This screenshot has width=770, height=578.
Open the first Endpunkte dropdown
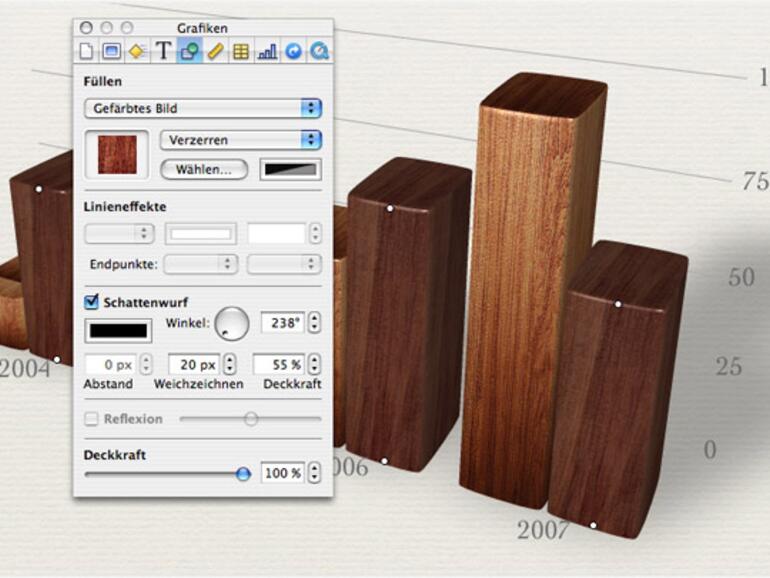click(201, 264)
